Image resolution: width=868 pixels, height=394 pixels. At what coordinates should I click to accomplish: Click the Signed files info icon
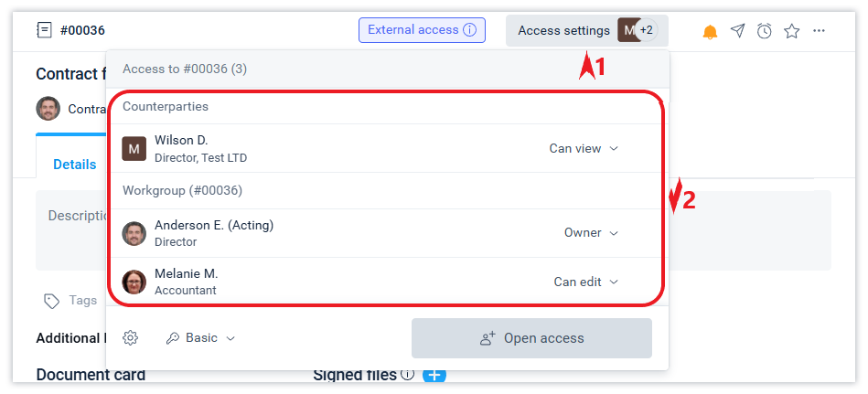click(407, 375)
